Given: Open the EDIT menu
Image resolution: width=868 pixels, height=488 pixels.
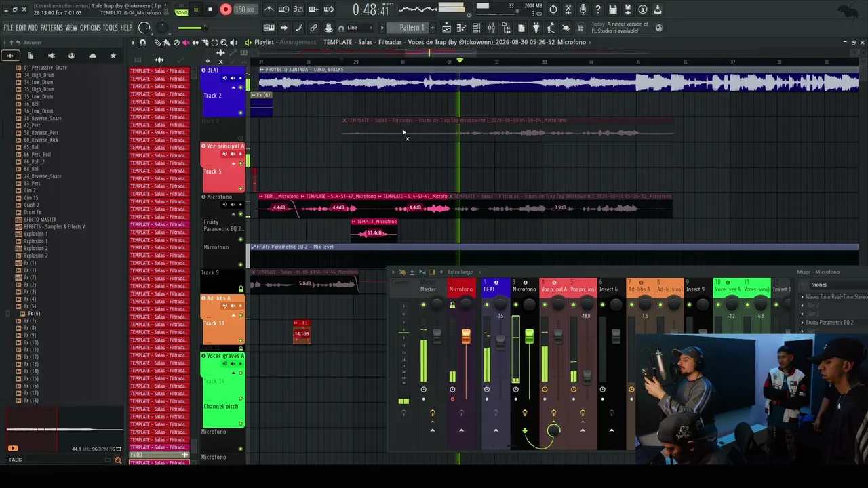Looking at the screenshot, I should (21, 28).
